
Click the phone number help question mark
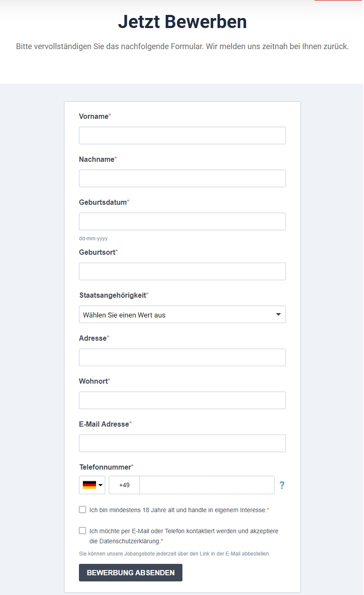pos(282,485)
